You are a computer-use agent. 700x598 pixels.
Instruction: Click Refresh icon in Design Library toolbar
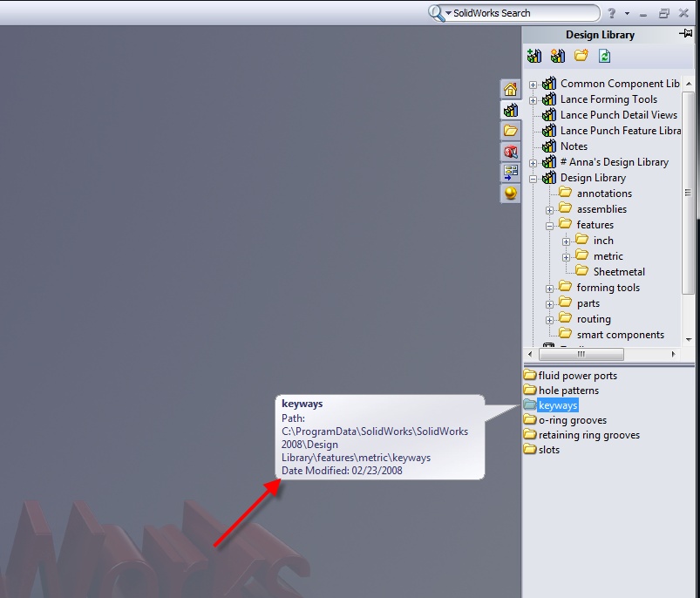[604, 57]
